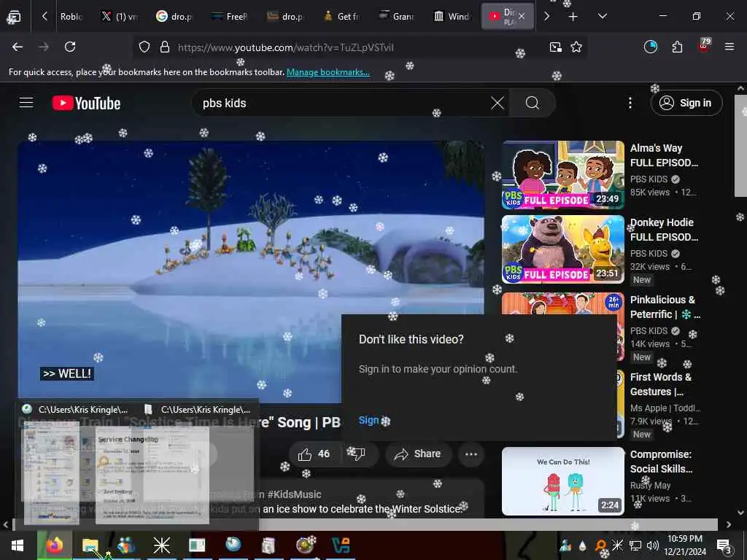The image size is (747, 560).
Task: Like the video with thumbs up
Action: [314, 454]
